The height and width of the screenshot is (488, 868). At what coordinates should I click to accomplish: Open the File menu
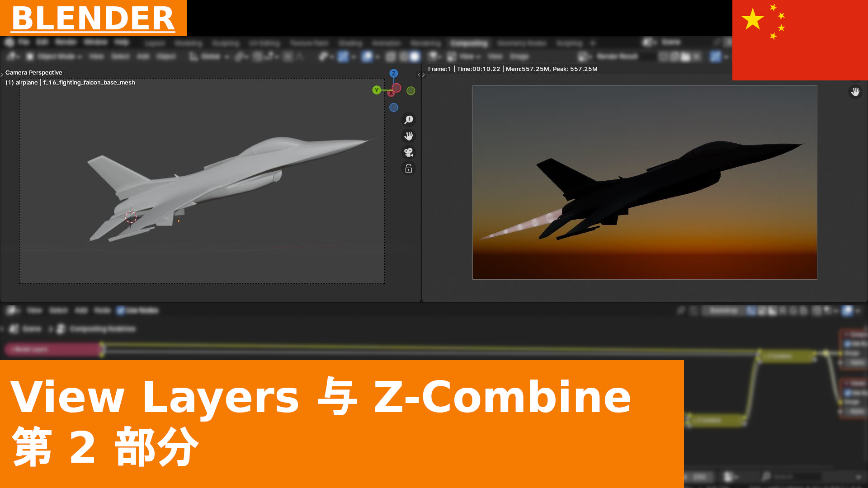click(x=24, y=42)
